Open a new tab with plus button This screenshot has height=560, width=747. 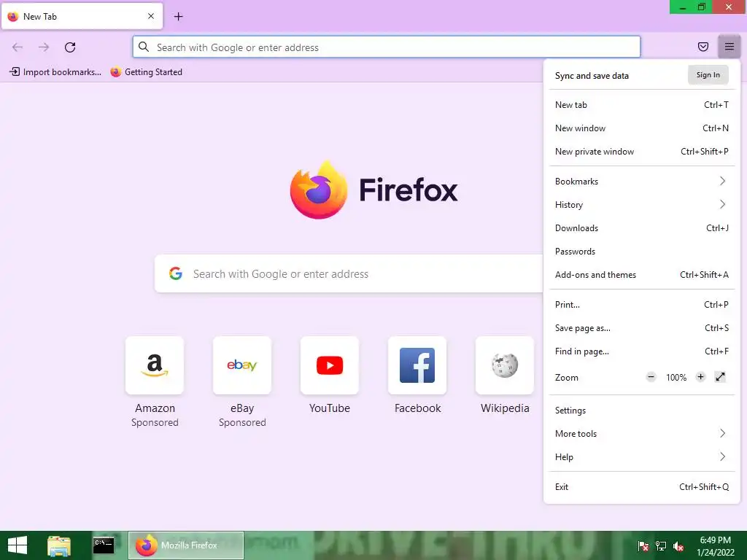tap(178, 17)
